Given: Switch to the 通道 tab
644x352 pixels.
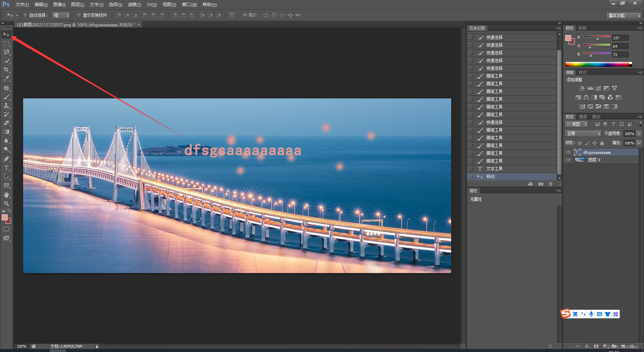Looking at the screenshot, I should [x=583, y=117].
